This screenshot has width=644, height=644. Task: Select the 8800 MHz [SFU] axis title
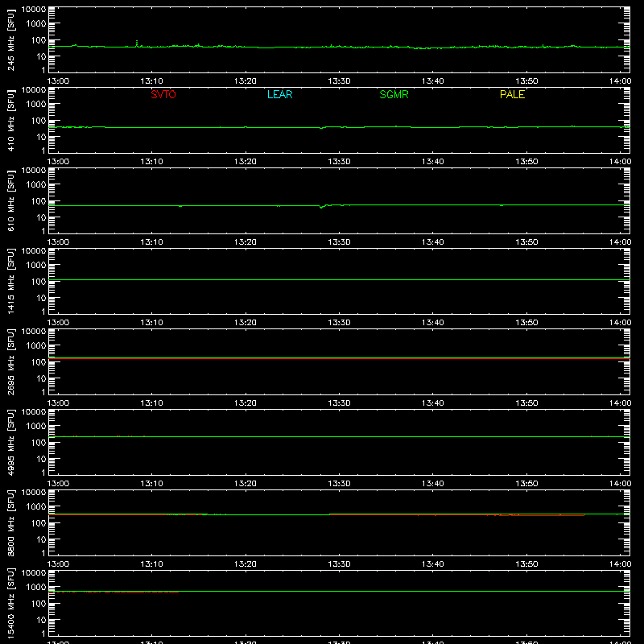coord(10,522)
